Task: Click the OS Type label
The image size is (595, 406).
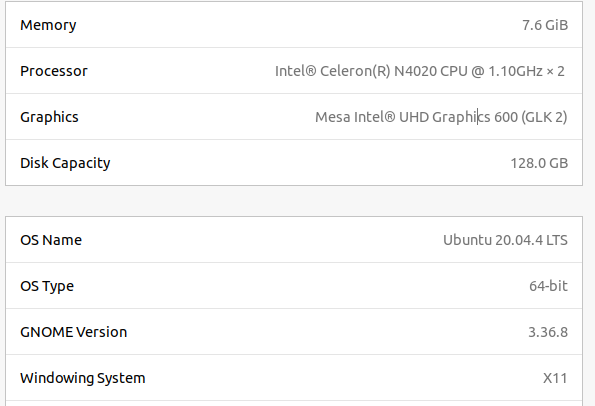Action: click(47, 286)
